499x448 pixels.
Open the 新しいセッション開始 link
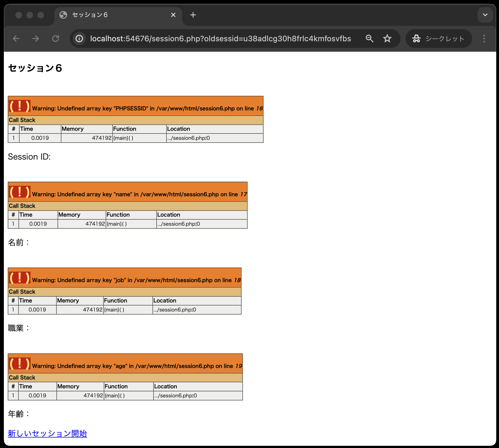(47, 433)
